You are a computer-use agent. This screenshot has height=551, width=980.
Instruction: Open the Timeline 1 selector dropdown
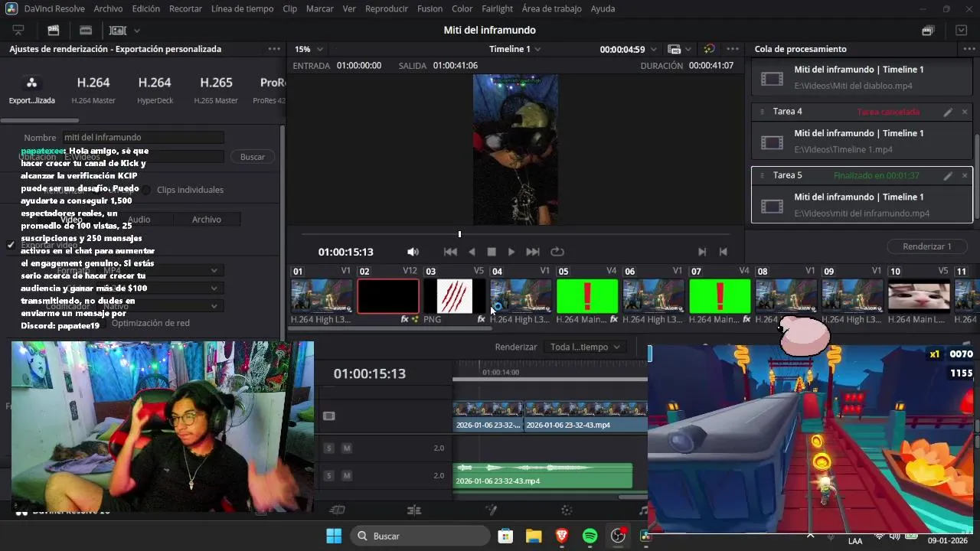(x=514, y=49)
